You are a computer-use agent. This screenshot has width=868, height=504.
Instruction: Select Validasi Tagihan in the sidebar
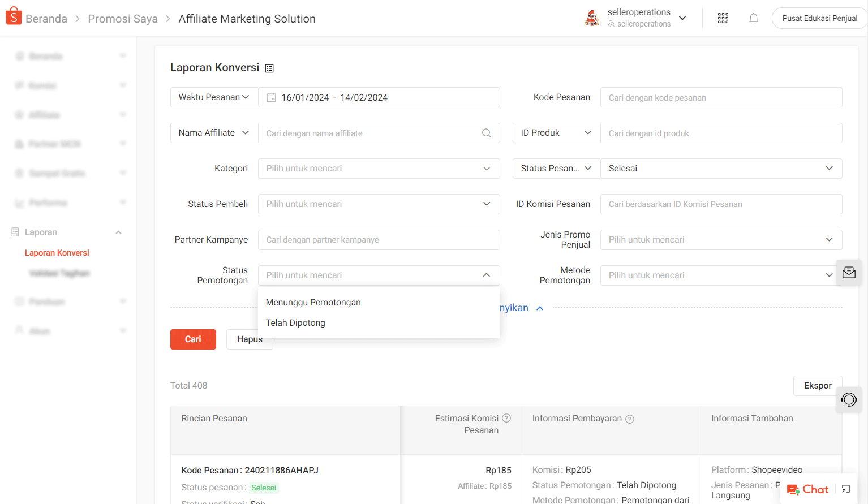coord(59,273)
